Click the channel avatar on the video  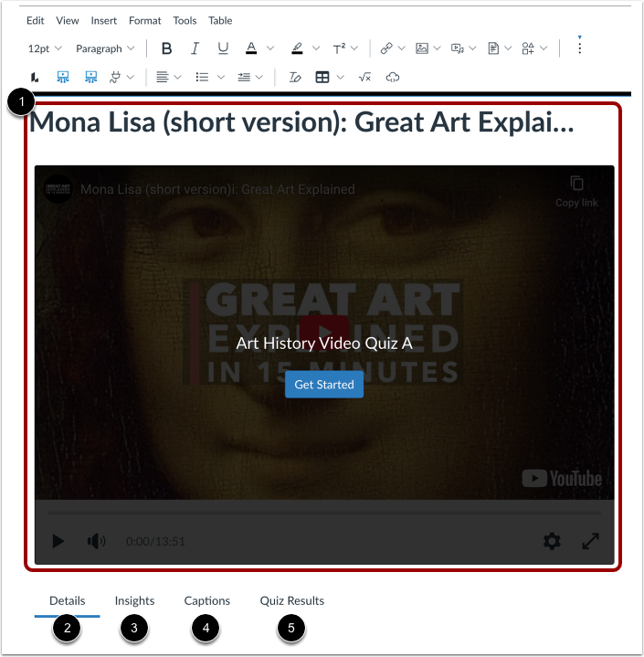click(x=58, y=189)
